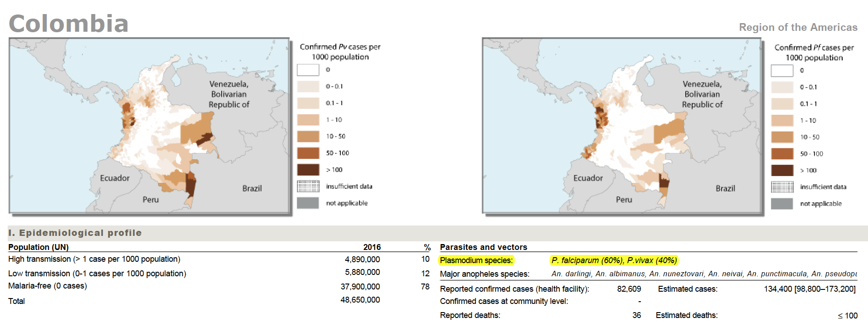Click the "insufficient data" swatch in Pv legend
The height and width of the screenshot is (323, 868).
(x=308, y=186)
